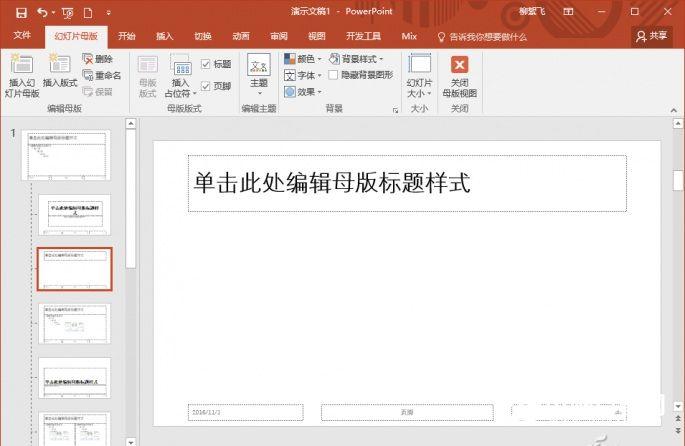The height and width of the screenshot is (446, 685).
Task: Open the 幻灯片大小 slide size dropdown
Action: [x=419, y=76]
